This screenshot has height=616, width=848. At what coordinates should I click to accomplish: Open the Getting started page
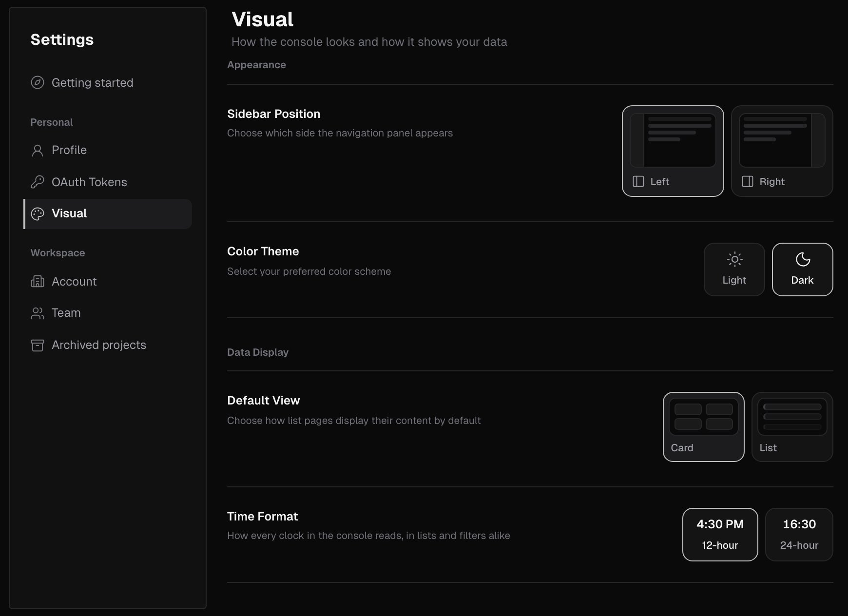click(x=108, y=82)
